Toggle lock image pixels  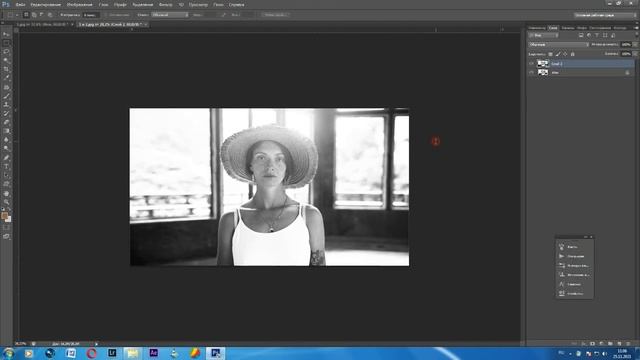[558, 54]
